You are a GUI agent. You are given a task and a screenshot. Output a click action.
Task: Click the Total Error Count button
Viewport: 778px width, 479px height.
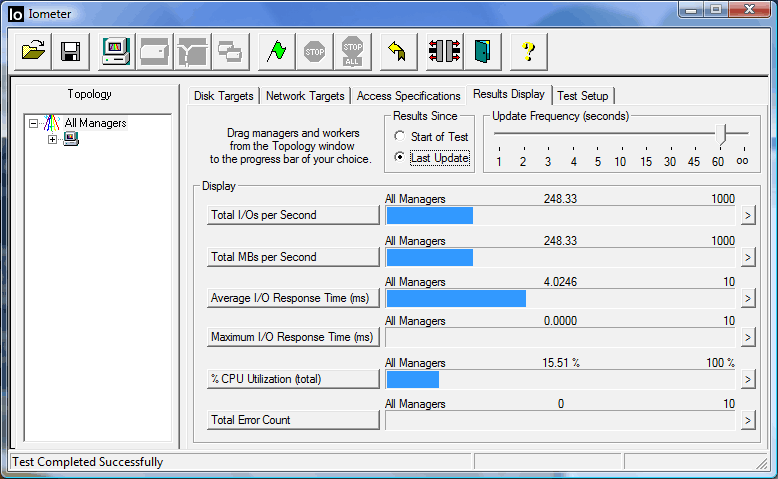293,420
